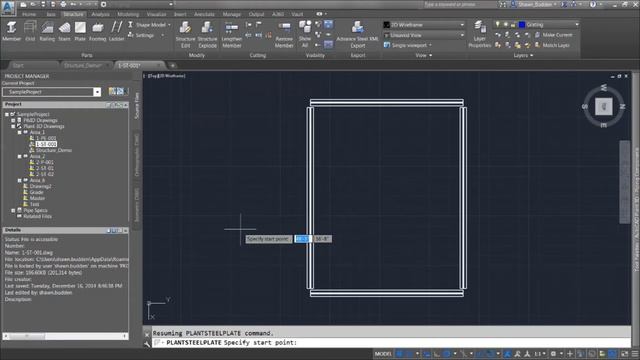Viewport: 640px width, 360px height.
Task: Switch to the Home ribbon tab
Action: [29, 14]
